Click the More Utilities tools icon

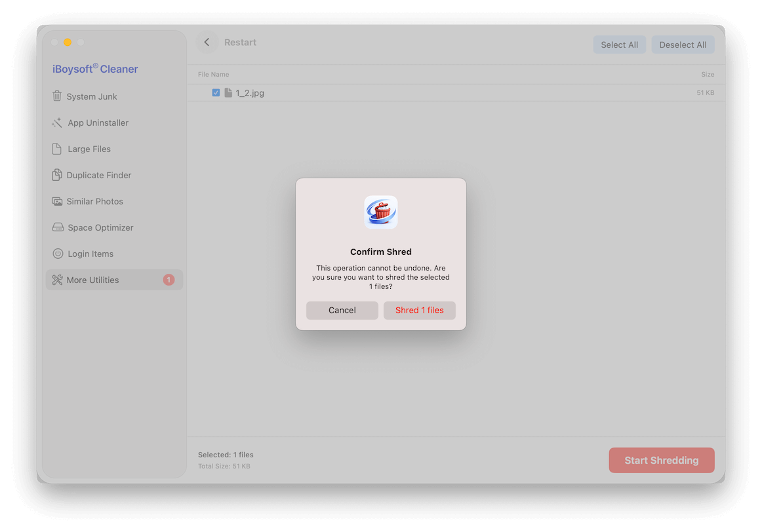point(57,280)
